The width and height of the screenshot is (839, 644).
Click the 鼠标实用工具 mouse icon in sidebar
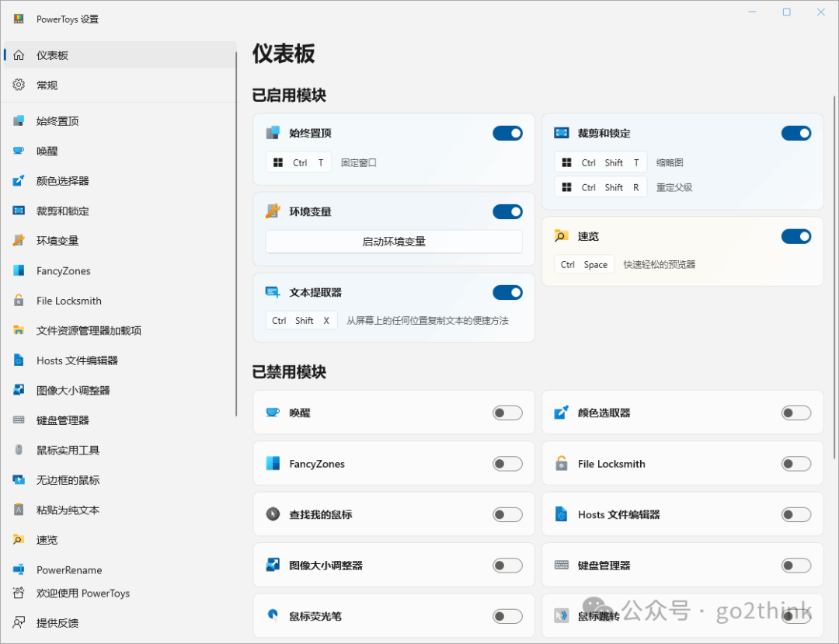19,451
